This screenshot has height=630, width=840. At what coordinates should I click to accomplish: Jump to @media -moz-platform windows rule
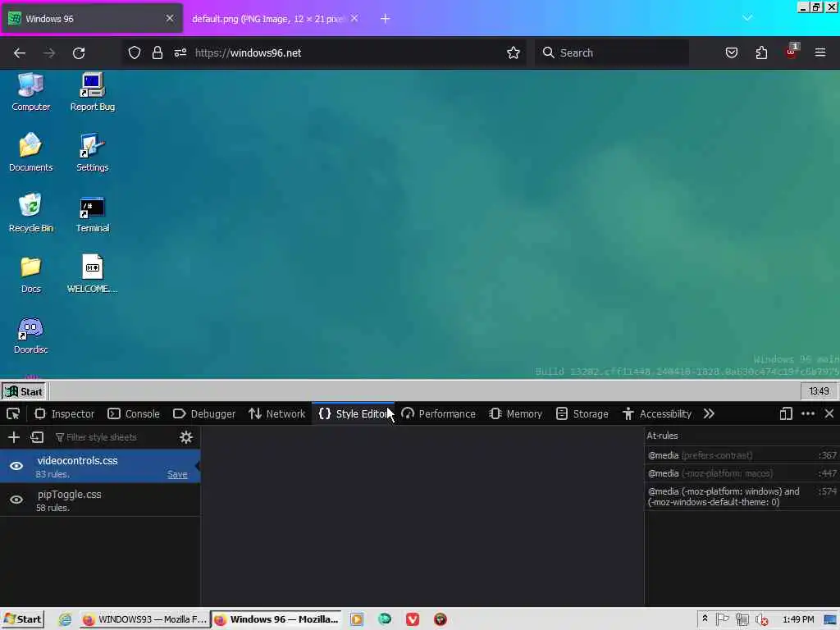742,496
